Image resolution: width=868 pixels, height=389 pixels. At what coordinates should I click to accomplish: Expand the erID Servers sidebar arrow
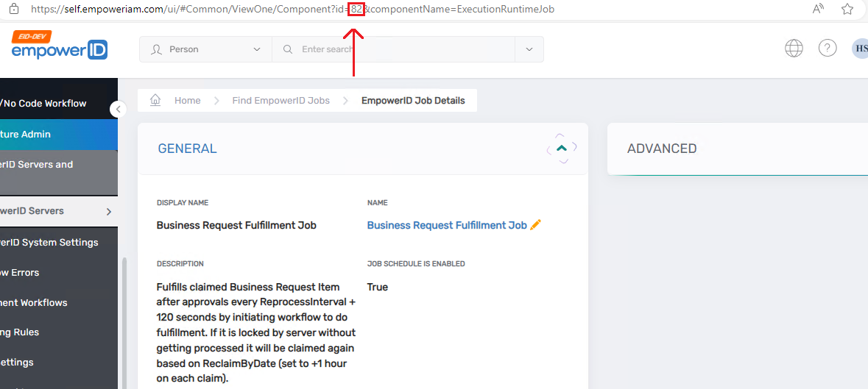pos(108,212)
